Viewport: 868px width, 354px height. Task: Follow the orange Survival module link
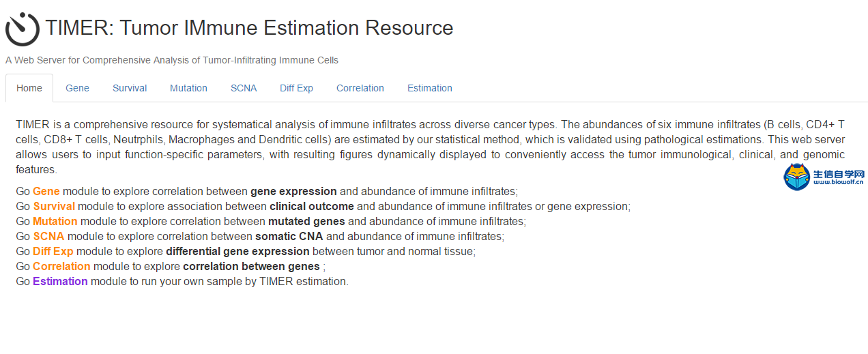[54, 207]
